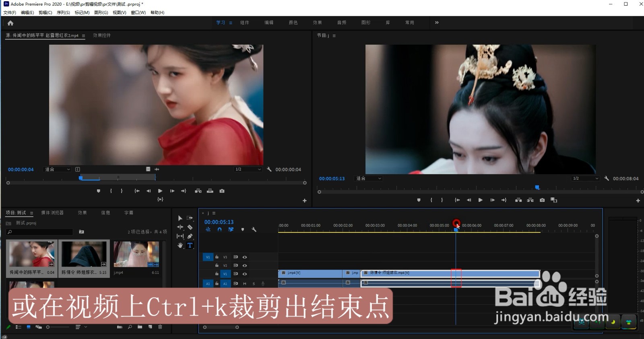Enable voice-over record on A1

(x=263, y=284)
